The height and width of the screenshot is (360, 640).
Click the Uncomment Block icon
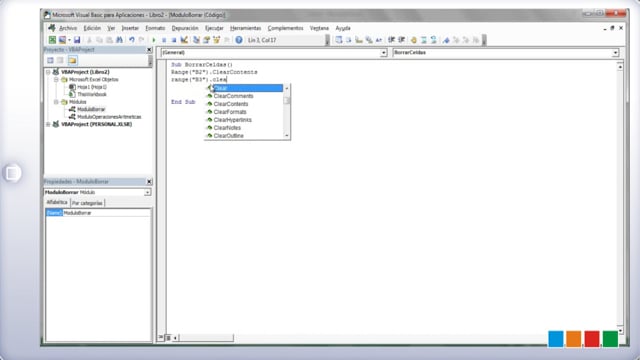pyautogui.click(x=433, y=40)
